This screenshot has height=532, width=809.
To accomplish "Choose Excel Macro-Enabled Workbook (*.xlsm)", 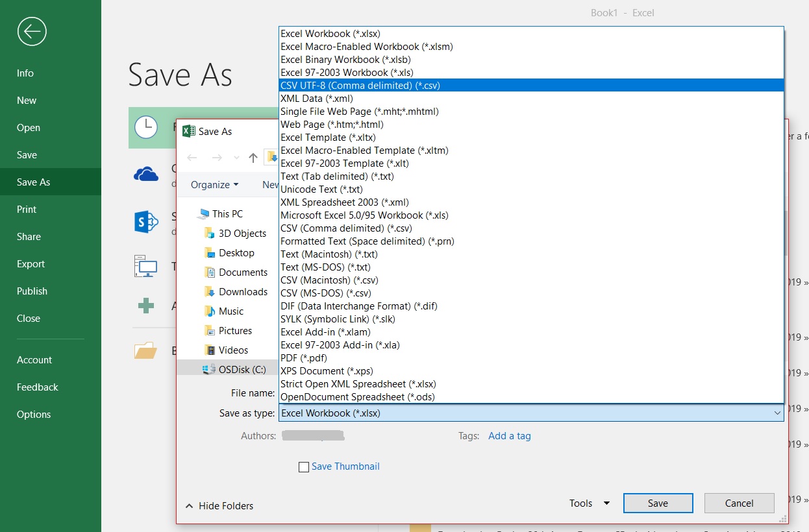I will [531, 46].
